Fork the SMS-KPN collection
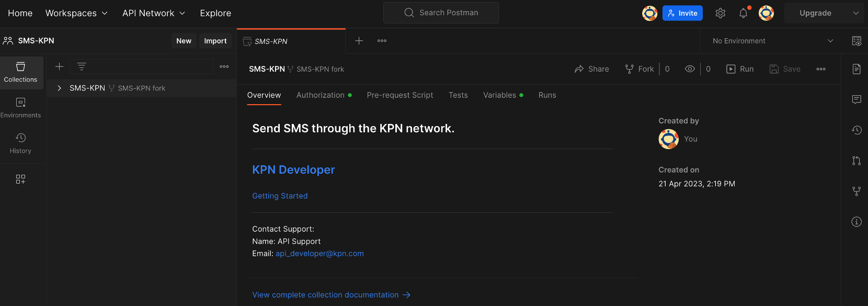 (639, 69)
